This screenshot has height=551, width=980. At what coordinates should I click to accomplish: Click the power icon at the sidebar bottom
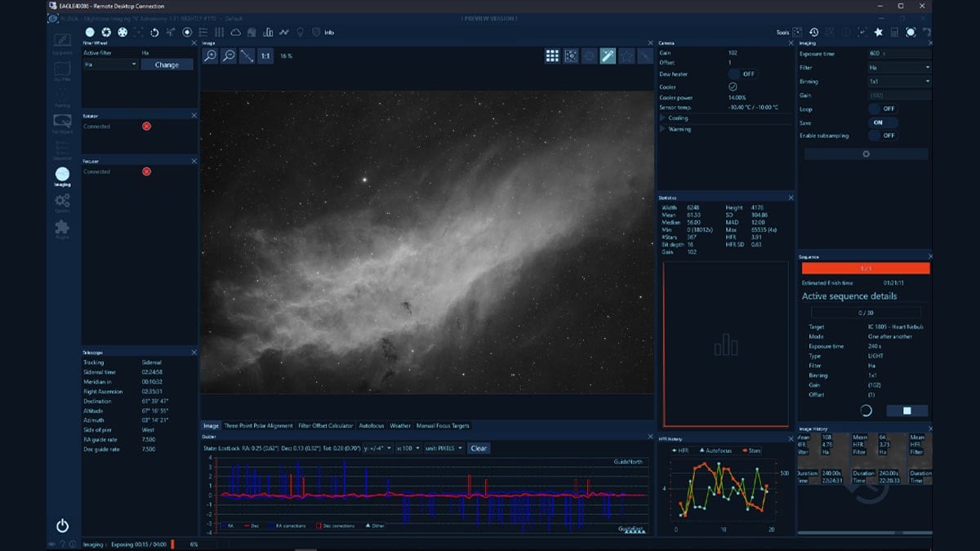point(62,526)
